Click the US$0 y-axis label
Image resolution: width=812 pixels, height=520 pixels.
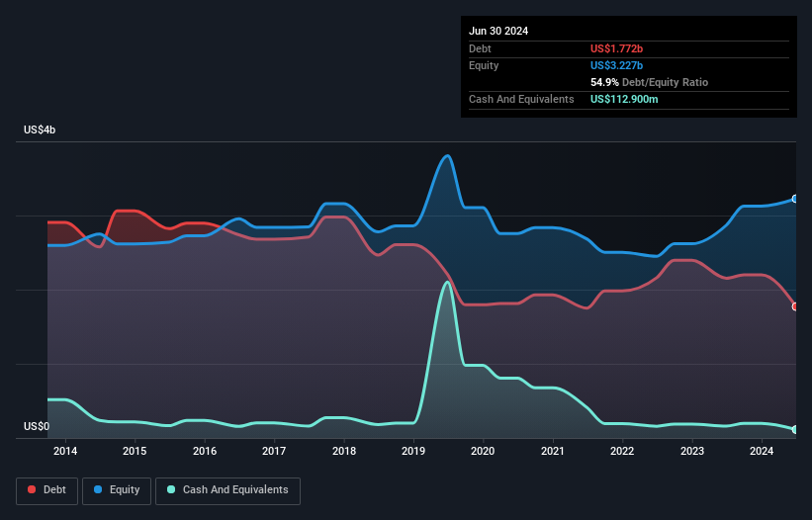pos(37,426)
